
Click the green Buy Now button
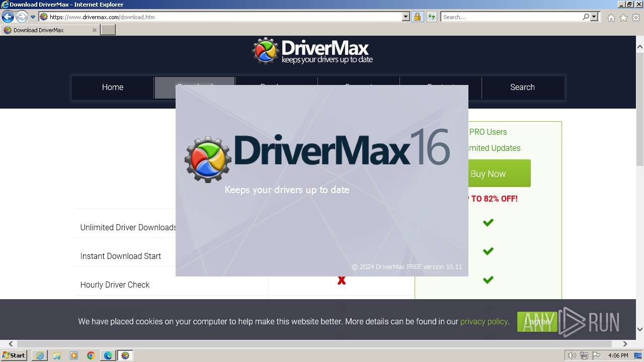click(499, 173)
